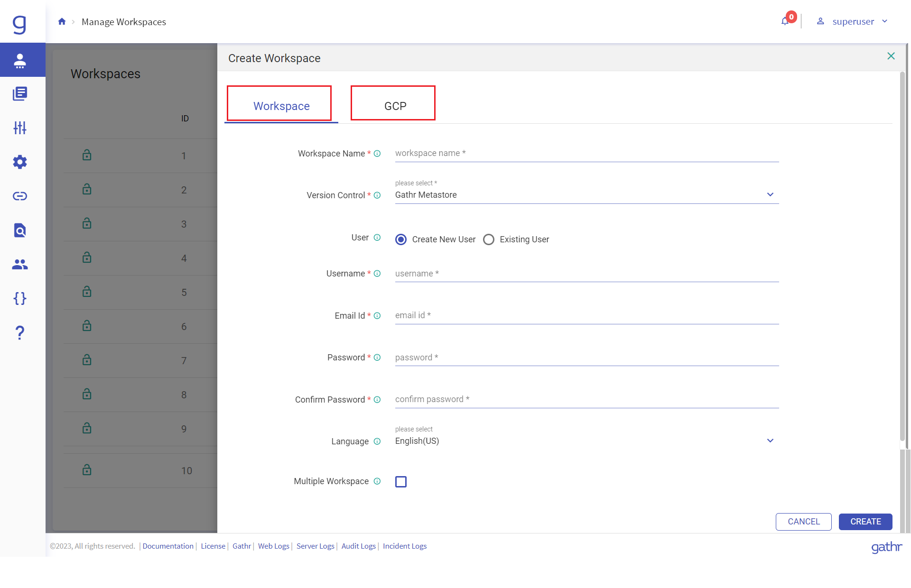Viewport: 911px width, 588px height.
Task: Click the lock icon for workspace 4
Action: pos(87,257)
